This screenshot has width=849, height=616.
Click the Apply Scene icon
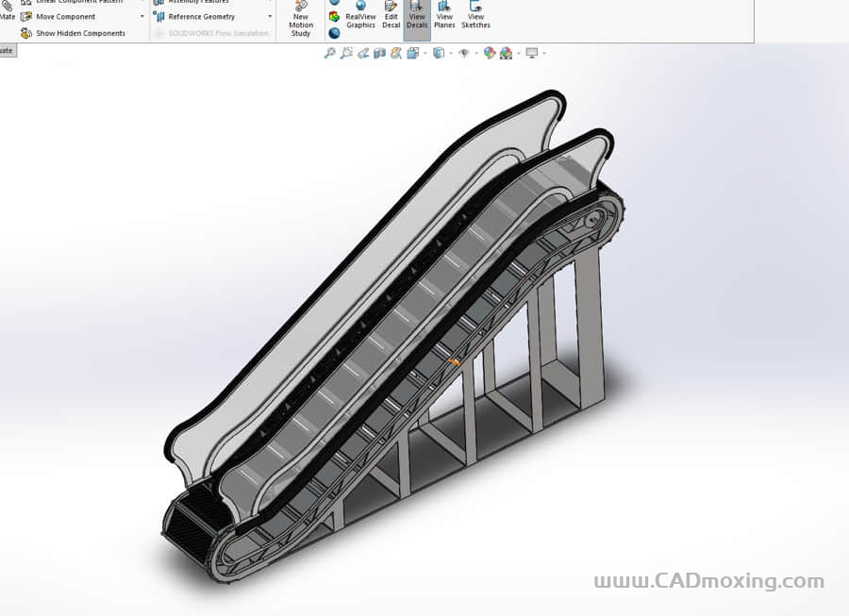(x=506, y=53)
